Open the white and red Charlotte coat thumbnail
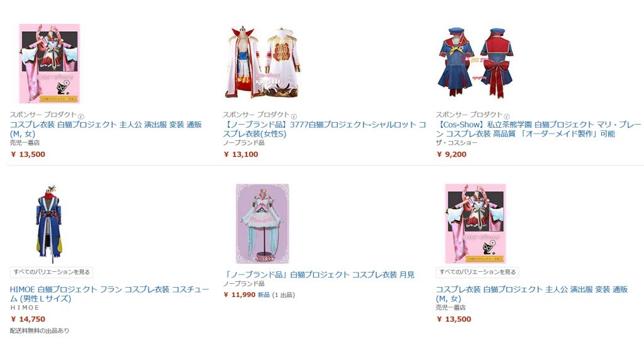644x338 pixels. [262, 64]
